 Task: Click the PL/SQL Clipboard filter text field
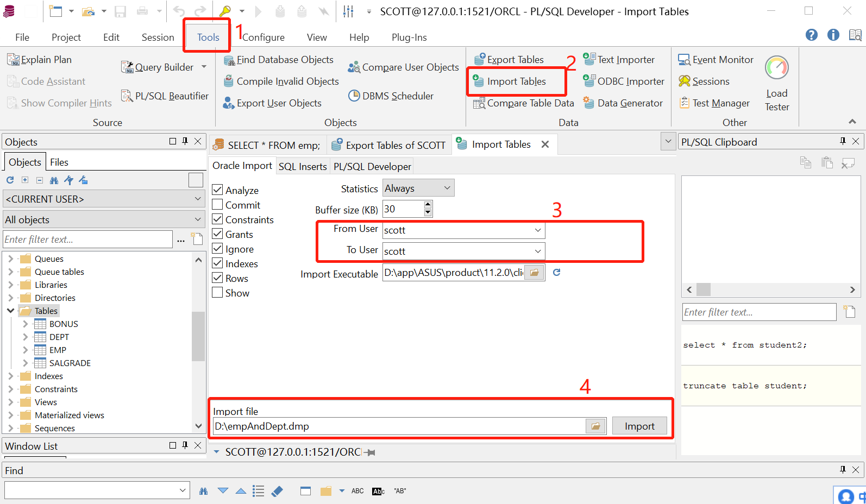tap(759, 312)
